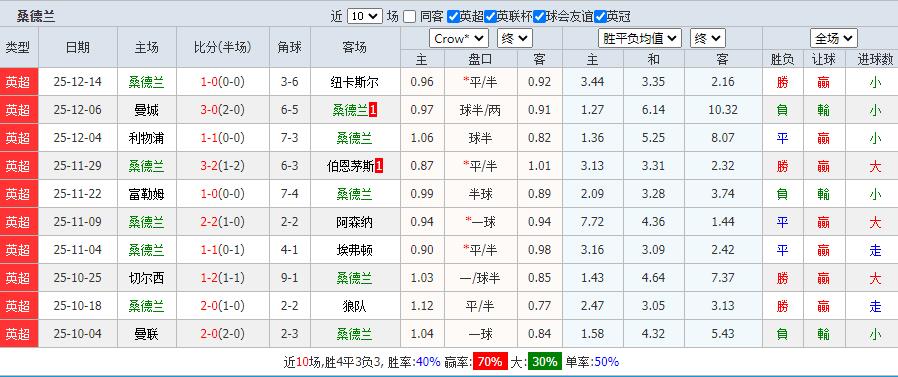
Task: Open the 伯恩茅斯 team link
Action: 350,166
